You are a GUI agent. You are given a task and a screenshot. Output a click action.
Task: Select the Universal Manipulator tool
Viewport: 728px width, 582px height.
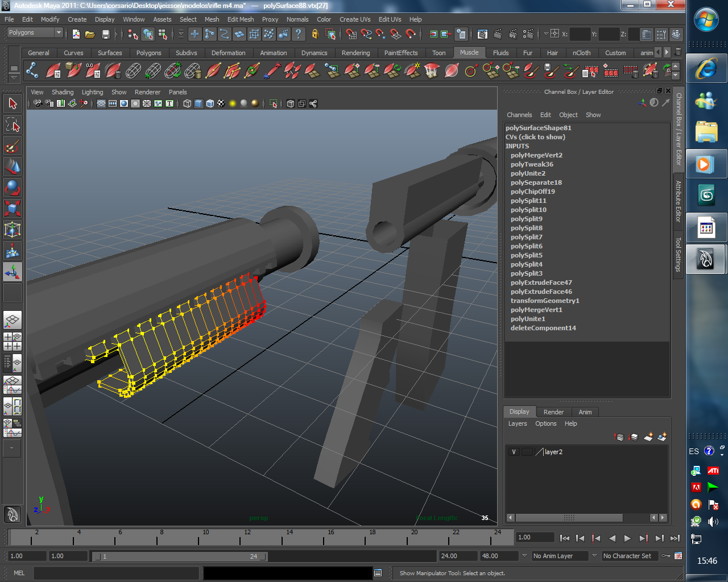coord(13,230)
